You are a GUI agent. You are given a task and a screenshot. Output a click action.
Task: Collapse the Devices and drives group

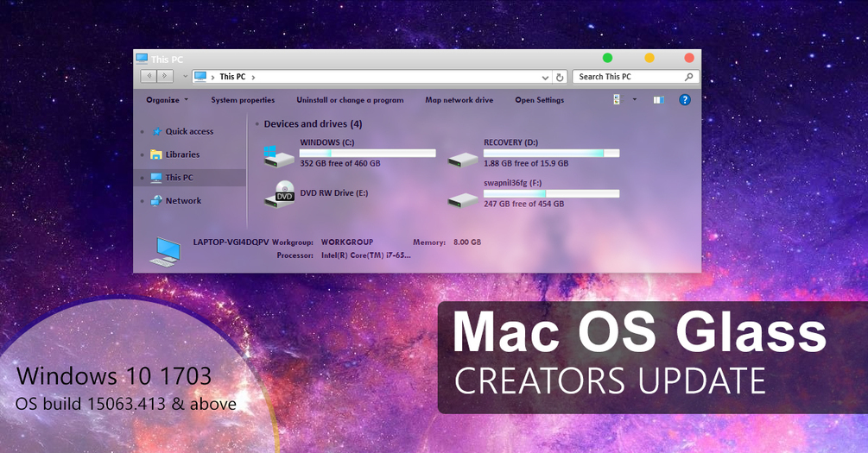pyautogui.click(x=257, y=124)
